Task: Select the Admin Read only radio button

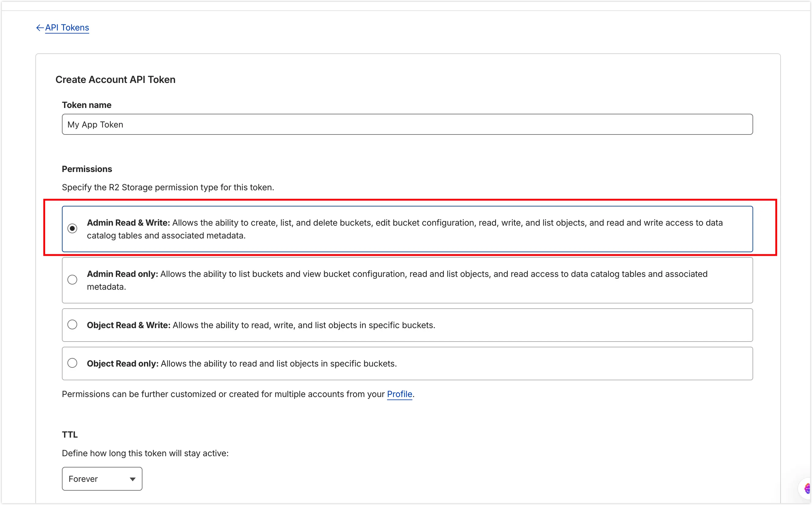Action: tap(72, 280)
